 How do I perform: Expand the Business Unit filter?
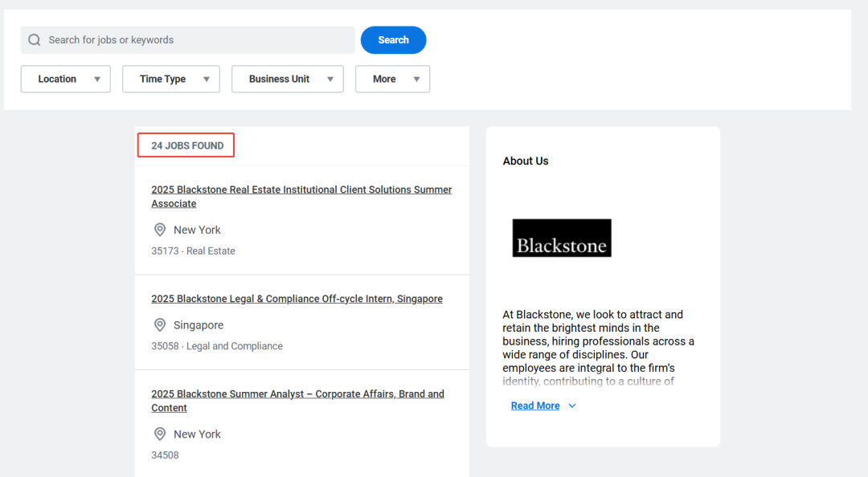tap(287, 79)
